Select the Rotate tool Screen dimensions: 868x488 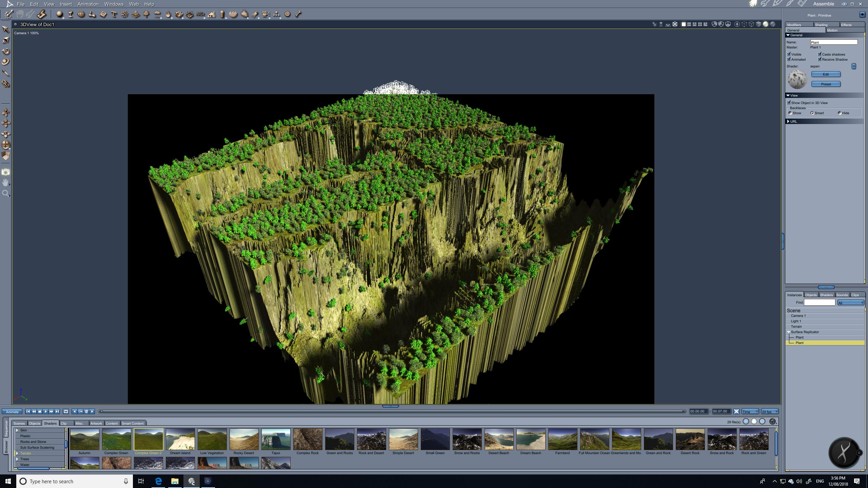pos(6,51)
